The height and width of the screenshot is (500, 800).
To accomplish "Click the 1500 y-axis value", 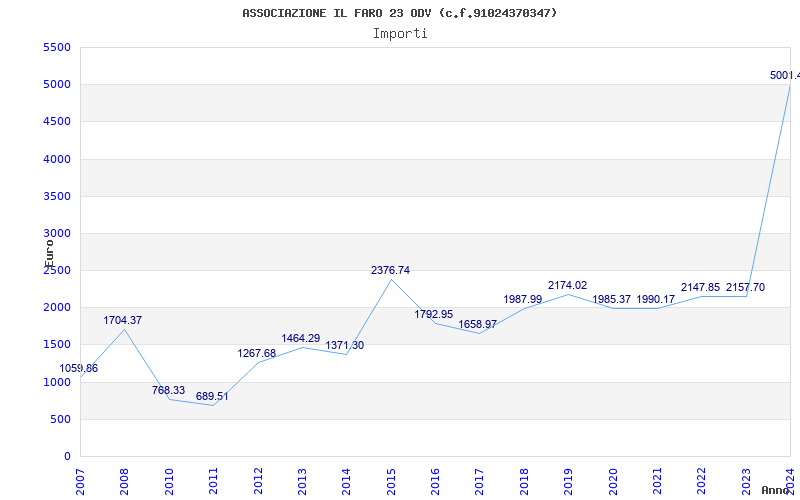I will [x=57, y=345].
